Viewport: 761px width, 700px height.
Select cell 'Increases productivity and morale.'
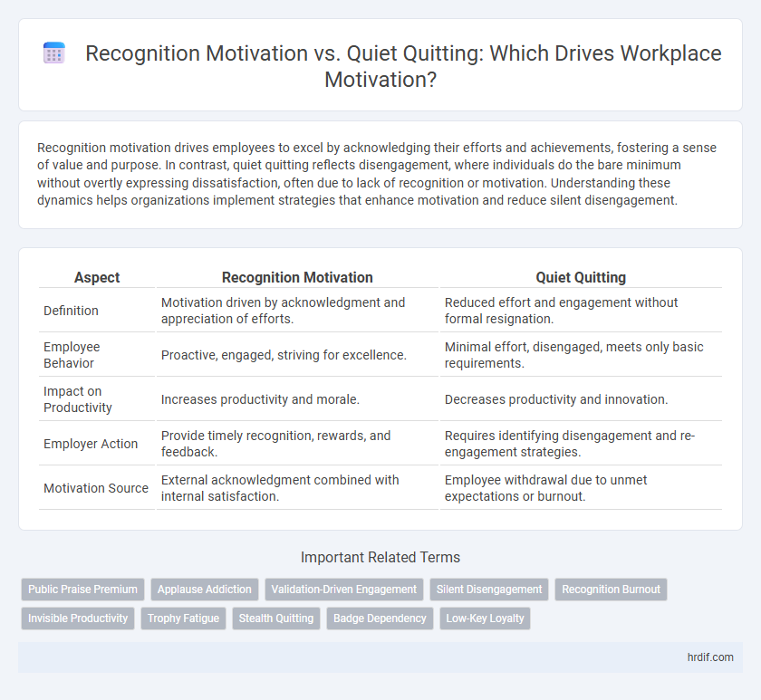tap(297, 399)
